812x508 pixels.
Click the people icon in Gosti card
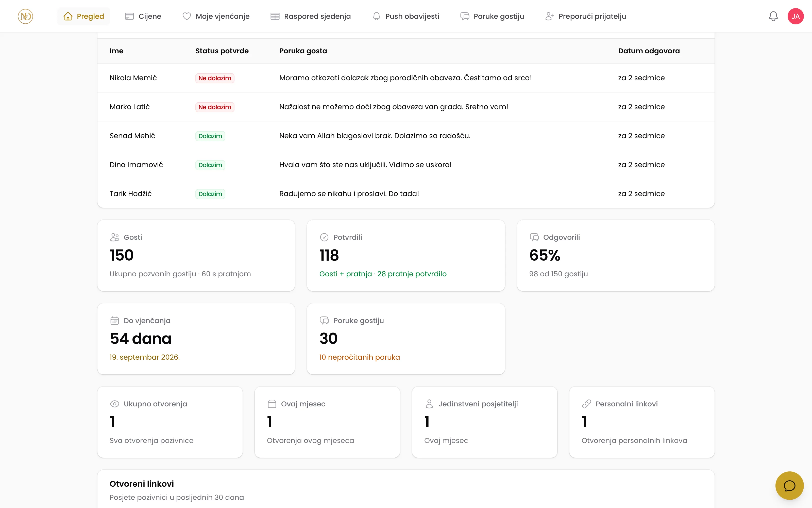click(114, 237)
